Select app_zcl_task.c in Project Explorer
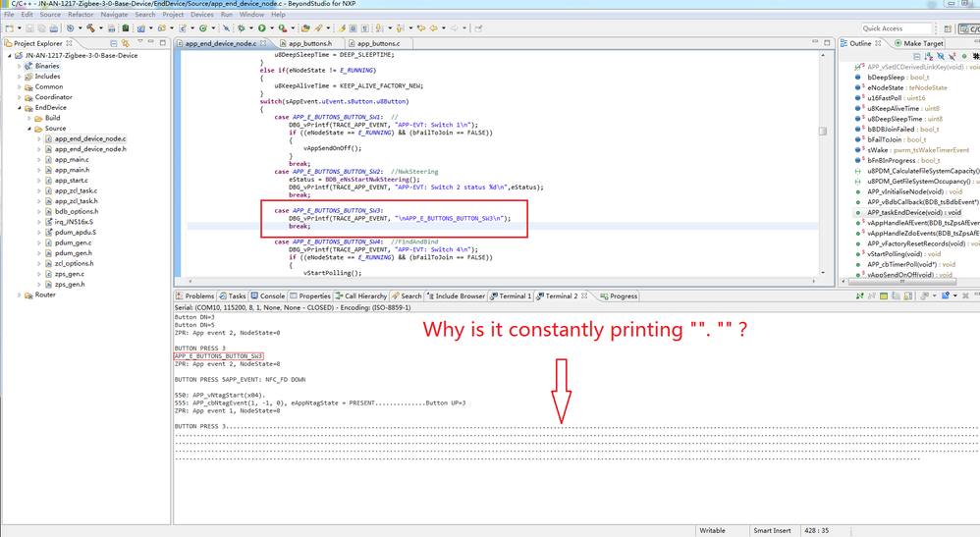This screenshot has height=537, width=980. point(76,190)
